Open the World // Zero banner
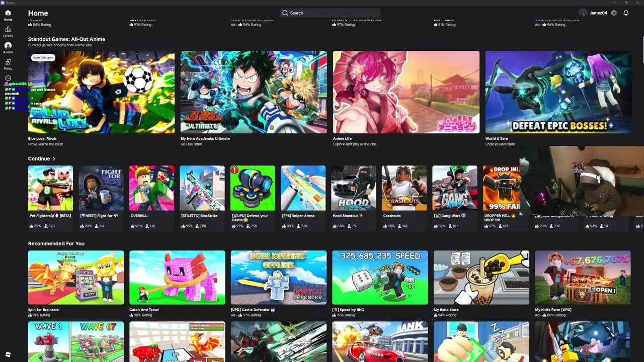This screenshot has height=362, width=644. (x=558, y=92)
